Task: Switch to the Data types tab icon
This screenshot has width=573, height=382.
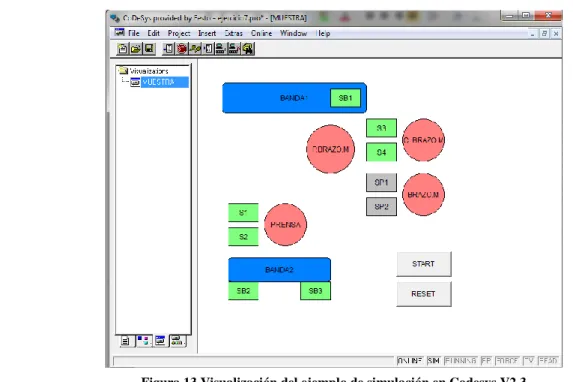Action: 143,341
